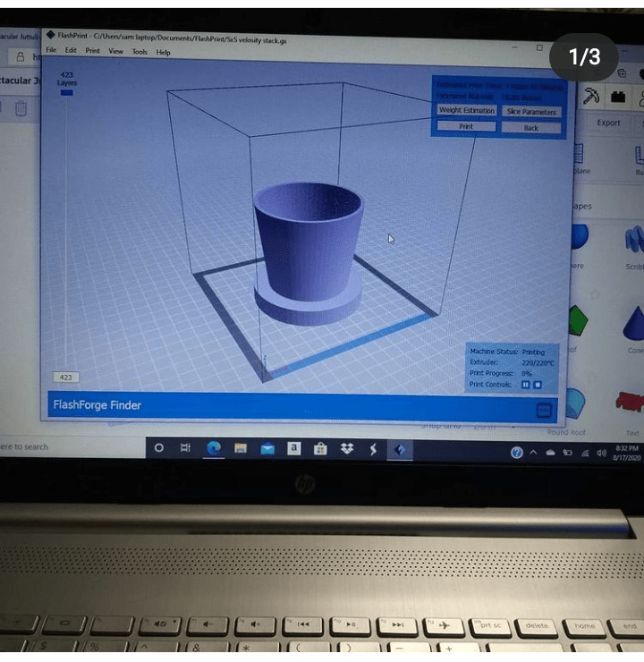This screenshot has height=662, width=644.
Task: Open Task View on the taskbar
Action: [x=185, y=447]
